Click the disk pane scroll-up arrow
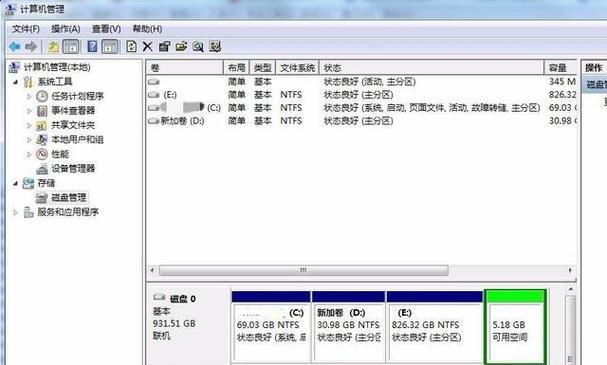Screen dimensions: 607x365 [x=571, y=289]
